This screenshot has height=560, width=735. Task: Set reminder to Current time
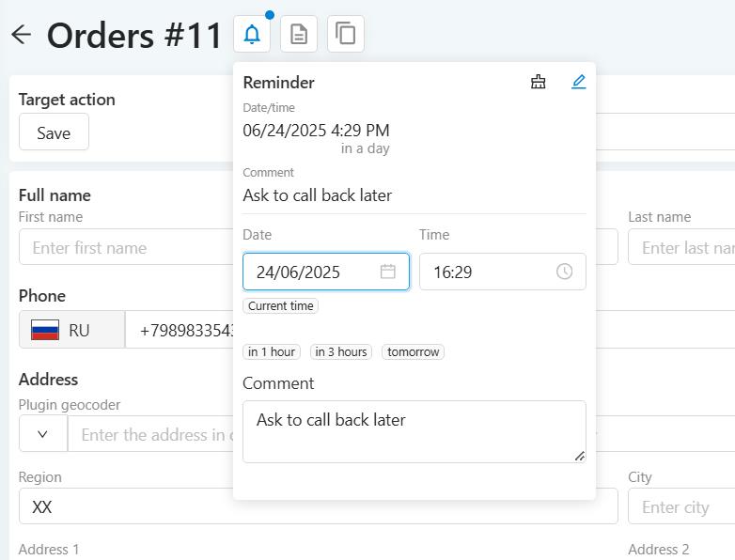280,305
